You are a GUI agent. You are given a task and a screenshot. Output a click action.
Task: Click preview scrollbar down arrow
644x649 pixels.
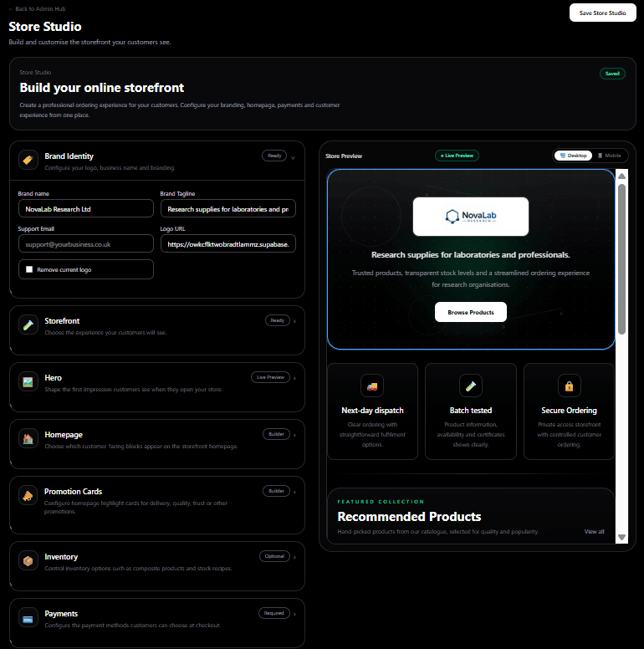pyautogui.click(x=621, y=537)
